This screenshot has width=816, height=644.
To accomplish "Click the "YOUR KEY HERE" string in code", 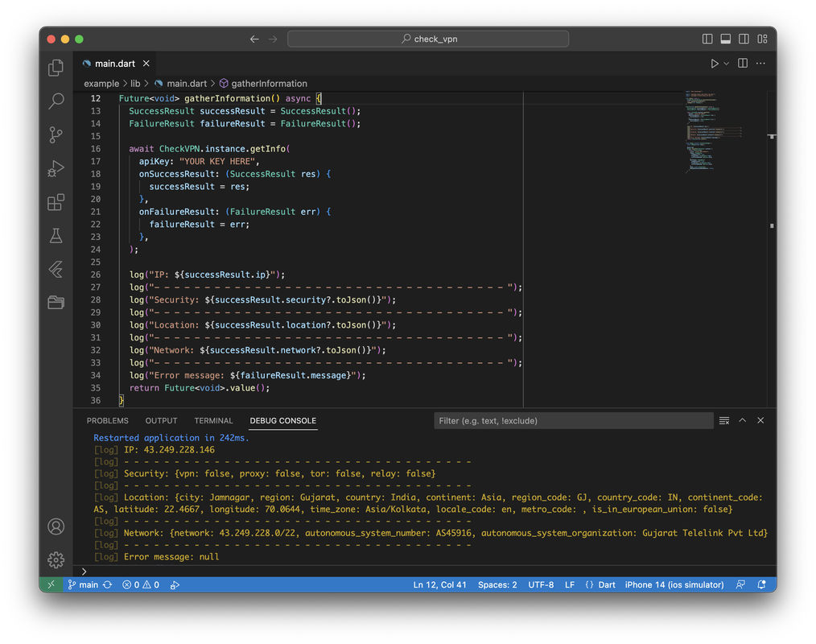I will coord(217,161).
